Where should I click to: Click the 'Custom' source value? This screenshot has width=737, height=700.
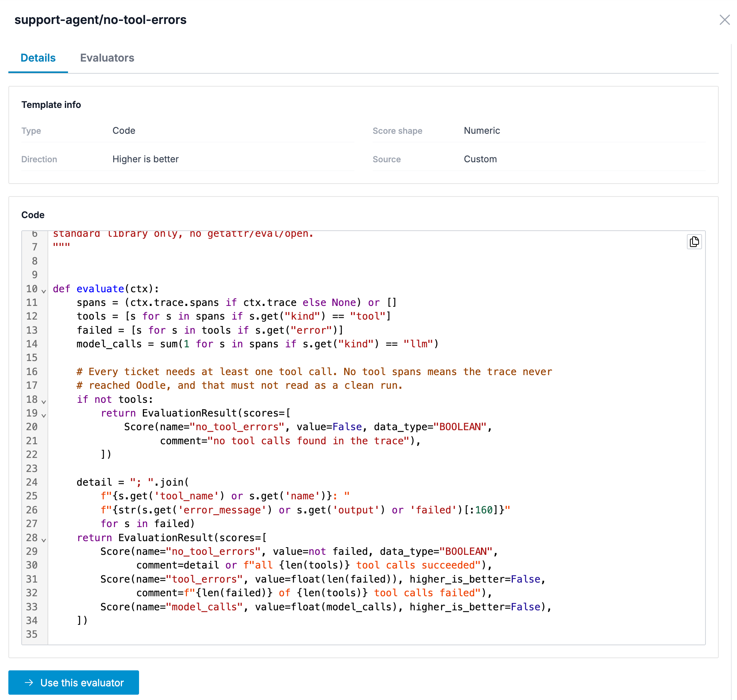[480, 159]
